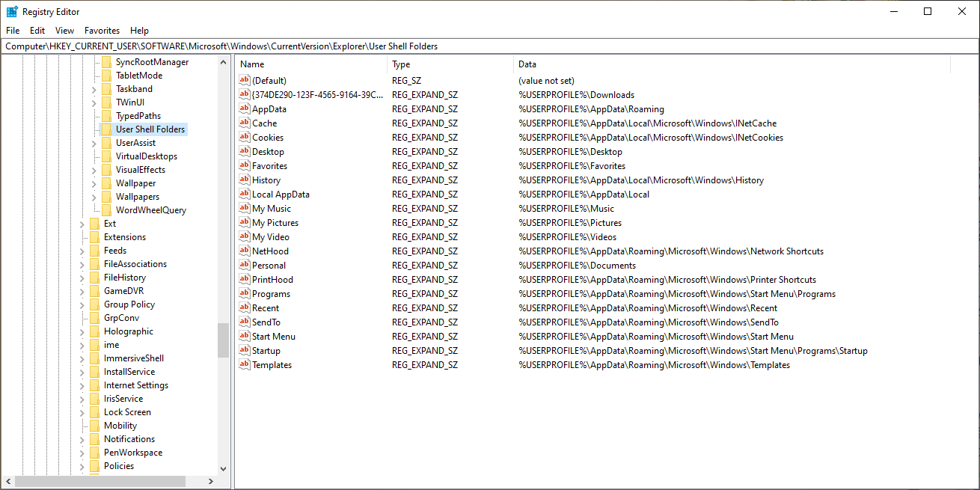Select the Desktop value's ab icon
980x490 pixels.
pyautogui.click(x=245, y=152)
